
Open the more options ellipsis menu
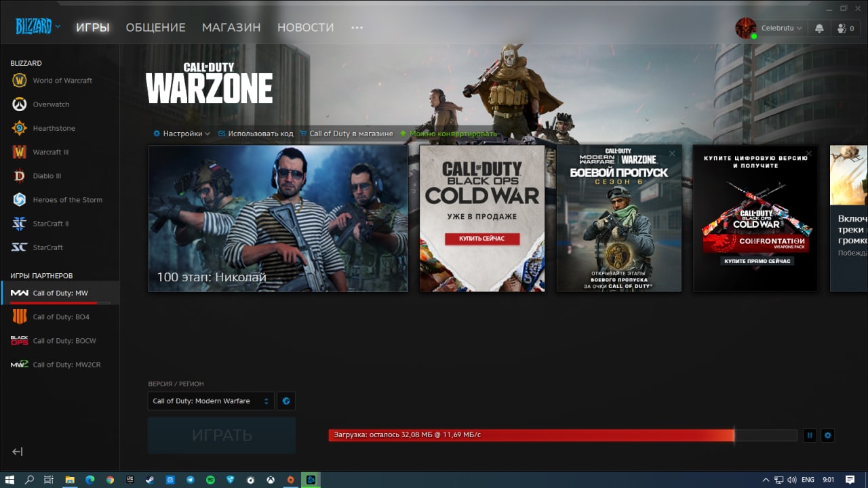pos(357,28)
